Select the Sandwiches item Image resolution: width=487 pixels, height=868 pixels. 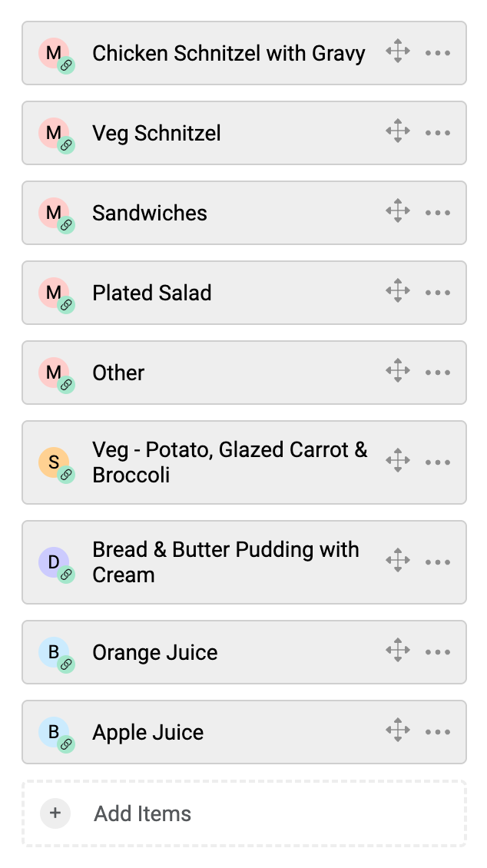(150, 213)
